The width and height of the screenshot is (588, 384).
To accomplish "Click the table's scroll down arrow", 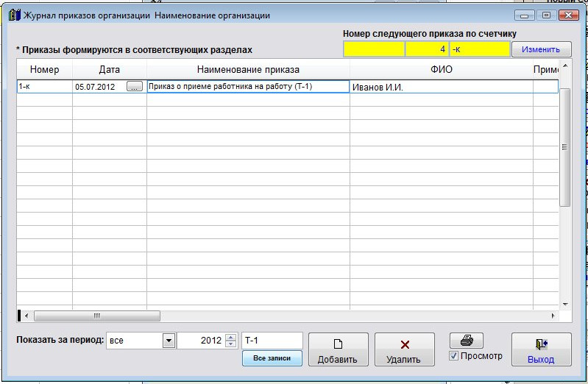I will click(x=565, y=304).
